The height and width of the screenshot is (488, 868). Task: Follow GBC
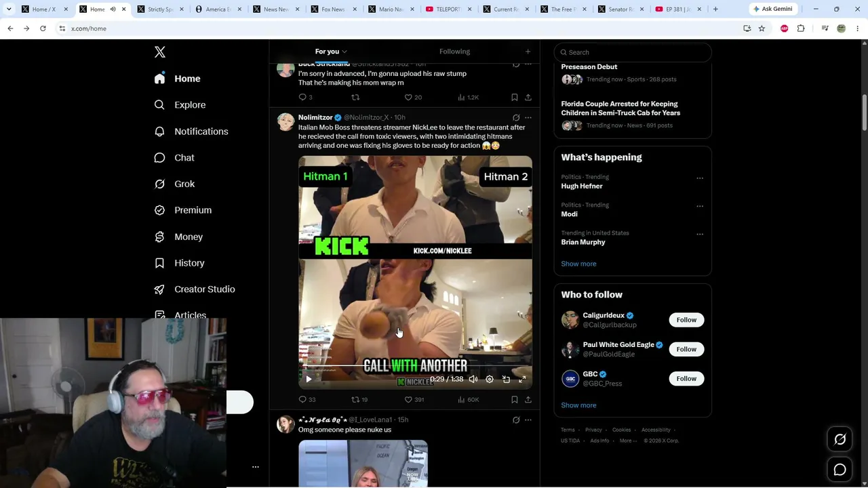coord(686,379)
